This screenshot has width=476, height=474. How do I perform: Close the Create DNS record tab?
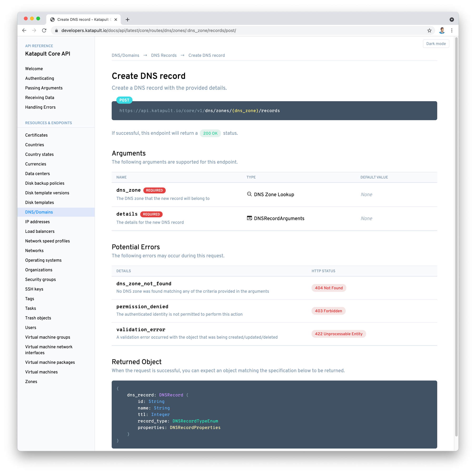pyautogui.click(x=116, y=20)
